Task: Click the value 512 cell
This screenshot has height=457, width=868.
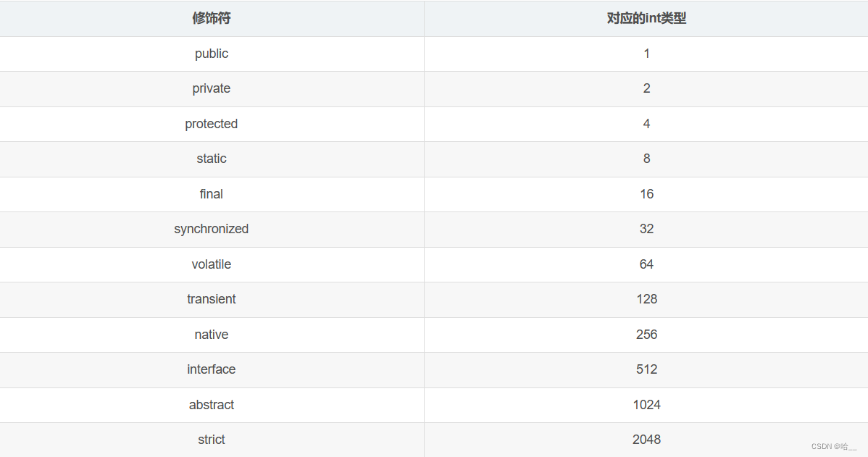Action: click(646, 369)
